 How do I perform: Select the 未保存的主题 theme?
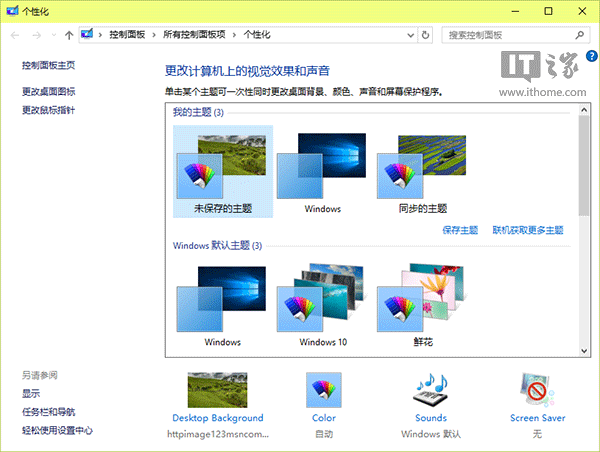click(223, 171)
